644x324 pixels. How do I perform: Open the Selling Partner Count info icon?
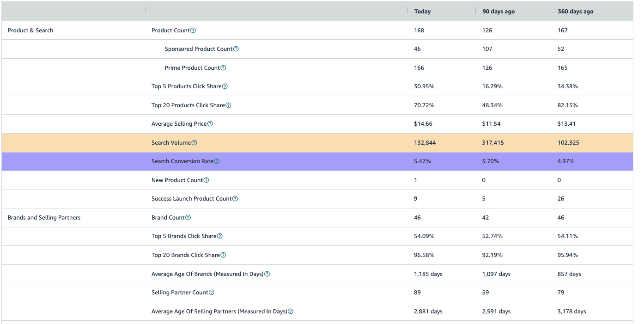[212, 293]
